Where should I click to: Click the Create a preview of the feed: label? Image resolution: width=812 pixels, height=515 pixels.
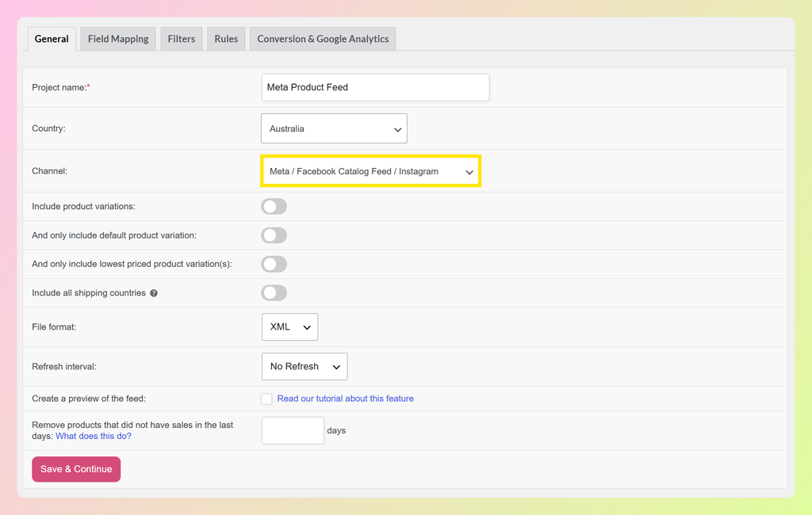pyautogui.click(x=89, y=399)
